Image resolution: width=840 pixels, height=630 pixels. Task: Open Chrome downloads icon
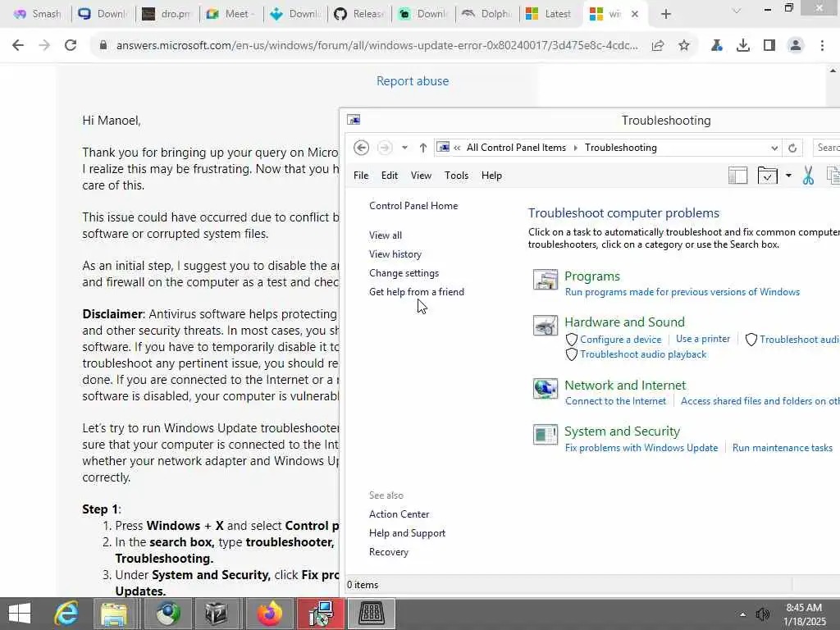742,46
